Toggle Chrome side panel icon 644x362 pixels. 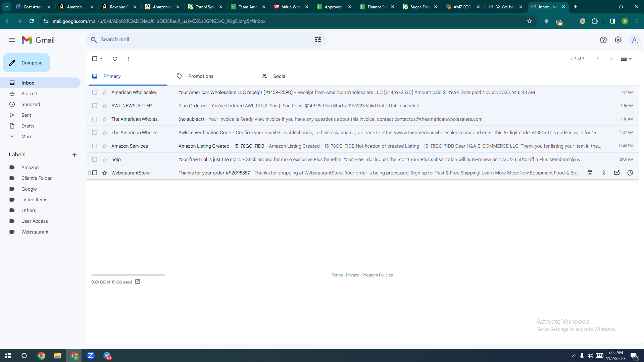pyautogui.click(x=613, y=21)
